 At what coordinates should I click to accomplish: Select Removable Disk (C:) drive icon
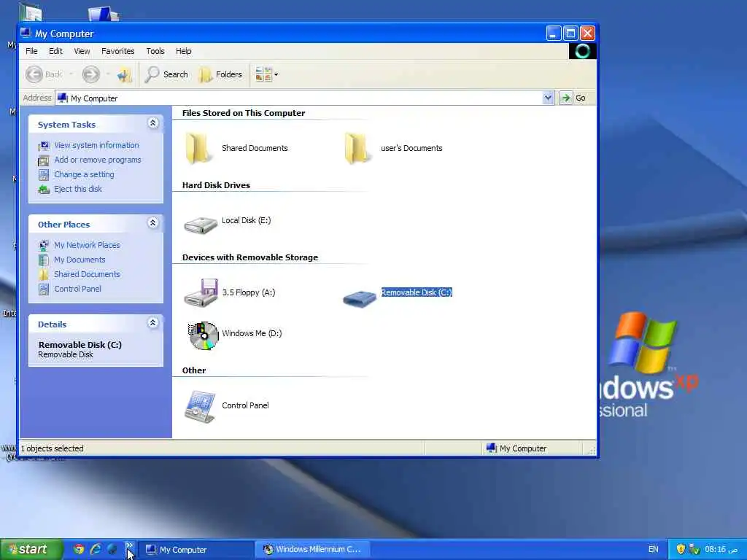pyautogui.click(x=360, y=298)
